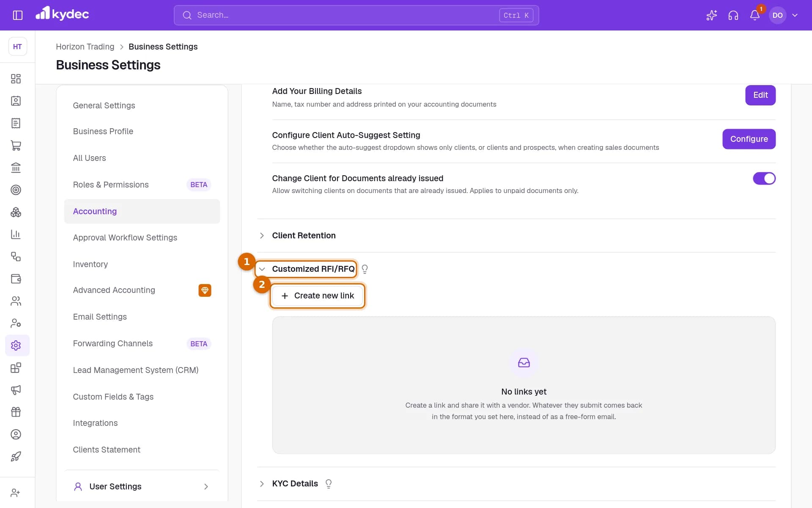Screen dimensions: 812x508
Task: Open the workflow shapes icon in sidebar
Action: (x=16, y=257)
